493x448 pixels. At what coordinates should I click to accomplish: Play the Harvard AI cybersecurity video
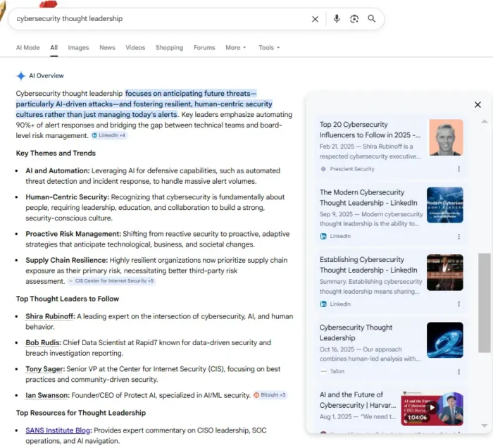432,408
